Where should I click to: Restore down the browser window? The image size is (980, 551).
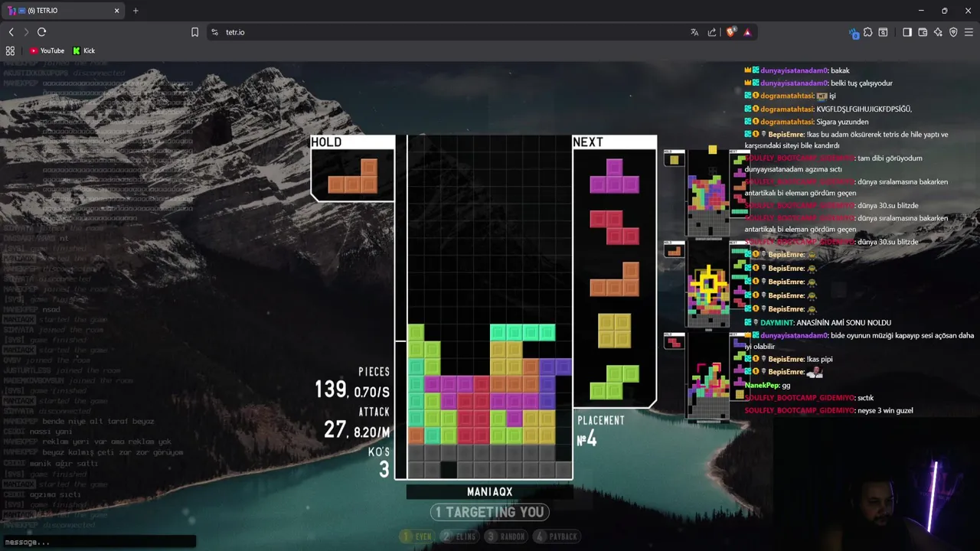[x=944, y=11]
